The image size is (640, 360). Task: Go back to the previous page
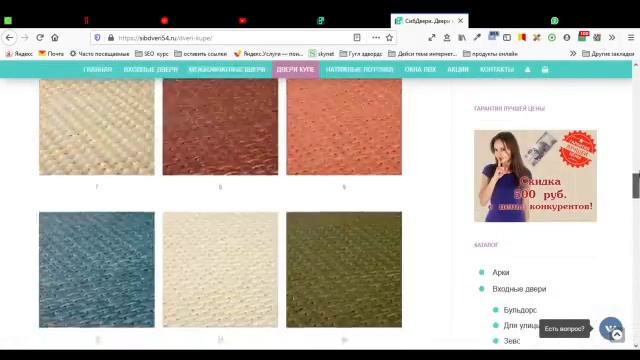[9, 38]
